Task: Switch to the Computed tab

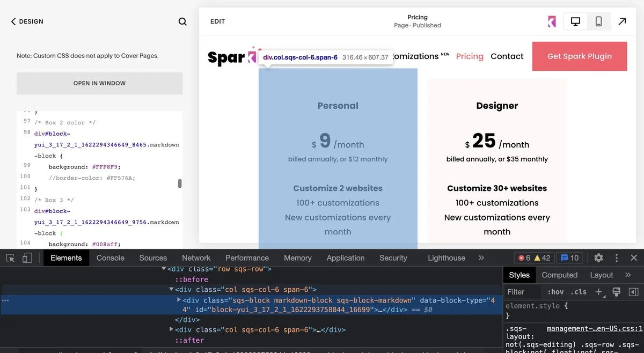Action: click(x=560, y=275)
